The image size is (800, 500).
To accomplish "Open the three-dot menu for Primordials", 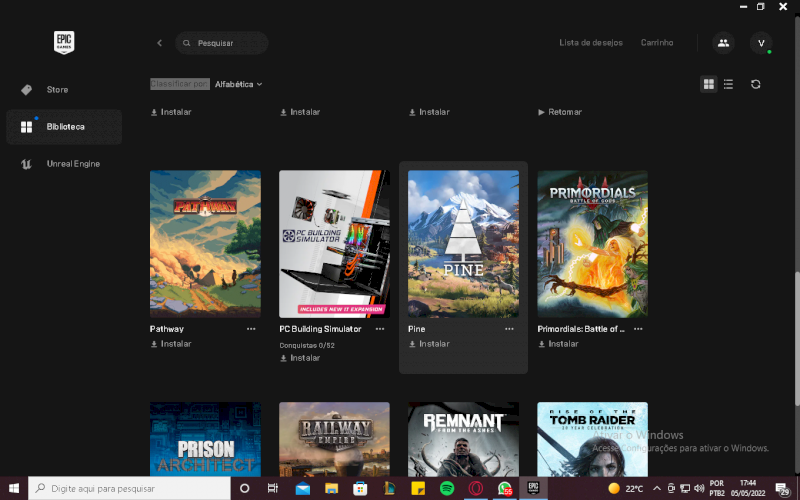I will [638, 329].
